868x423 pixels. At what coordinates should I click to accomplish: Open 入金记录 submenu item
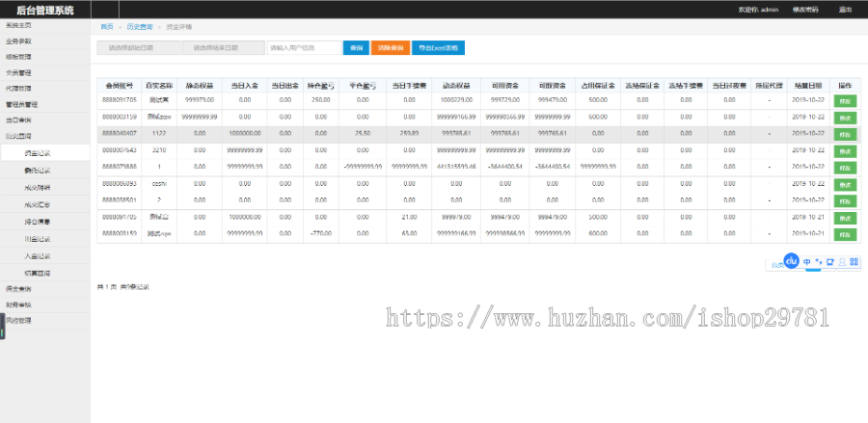click(38, 255)
